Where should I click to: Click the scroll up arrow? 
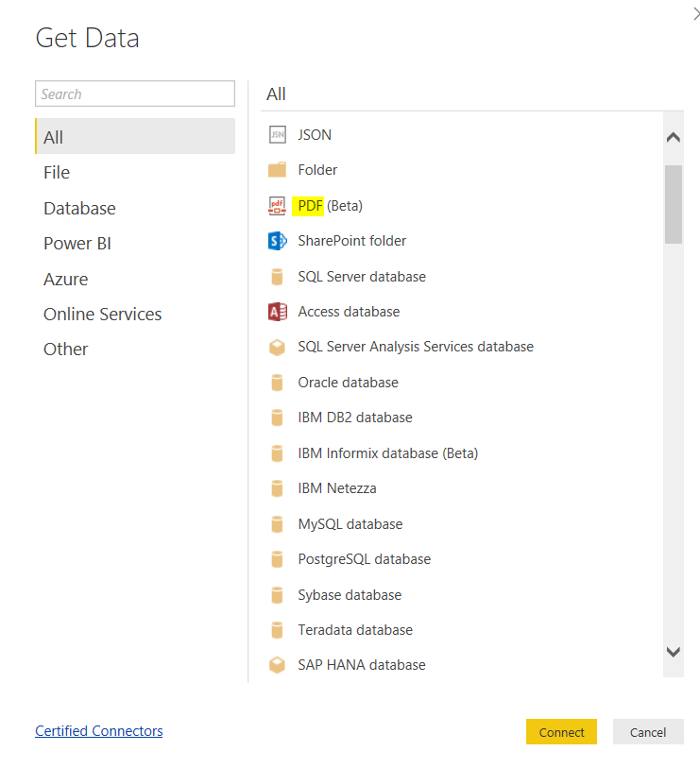pyautogui.click(x=674, y=138)
